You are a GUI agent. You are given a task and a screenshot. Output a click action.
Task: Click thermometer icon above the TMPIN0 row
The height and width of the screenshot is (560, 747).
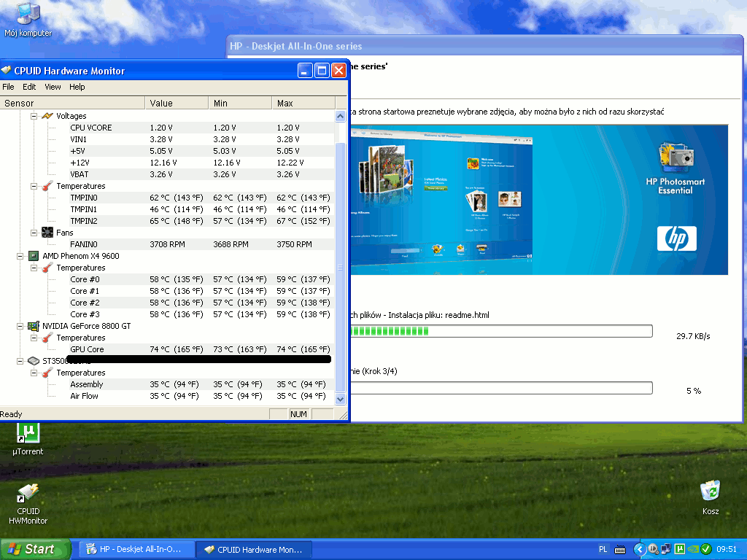(x=47, y=186)
